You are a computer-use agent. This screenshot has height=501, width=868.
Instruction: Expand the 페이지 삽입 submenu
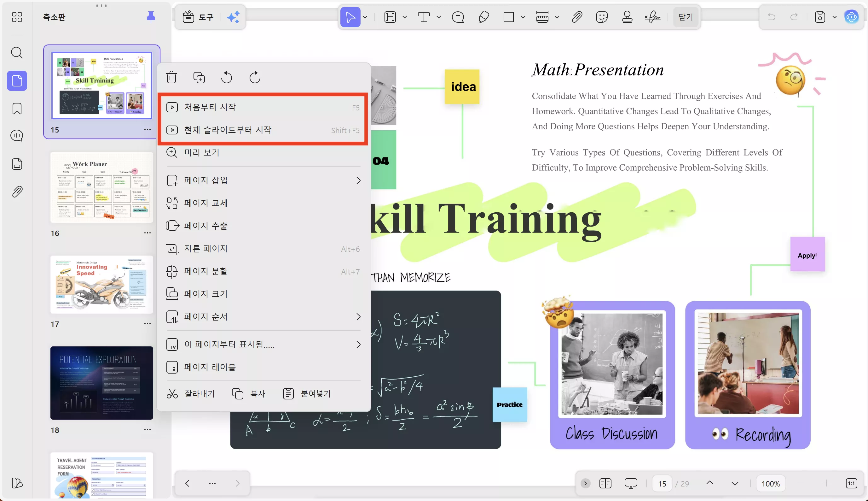[x=359, y=180]
